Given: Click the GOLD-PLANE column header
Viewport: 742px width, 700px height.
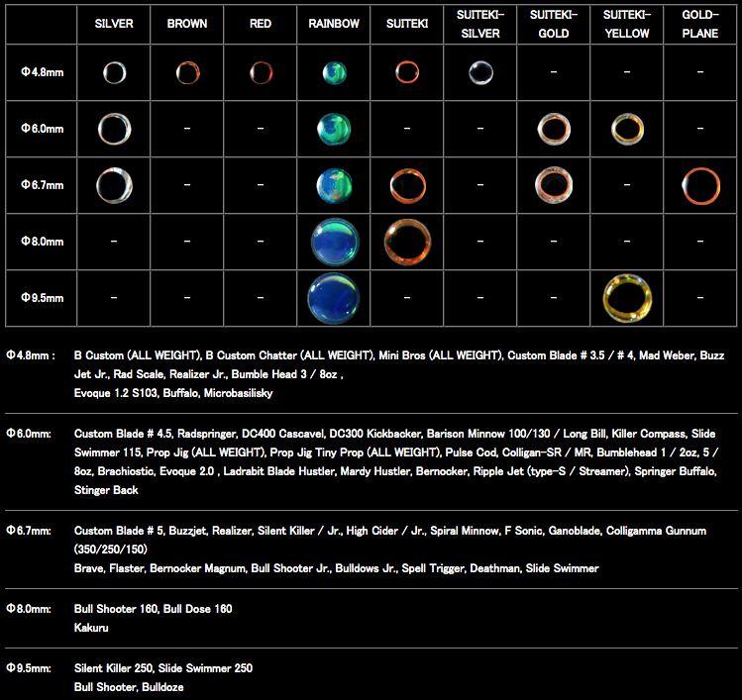Looking at the screenshot, I should (700, 24).
